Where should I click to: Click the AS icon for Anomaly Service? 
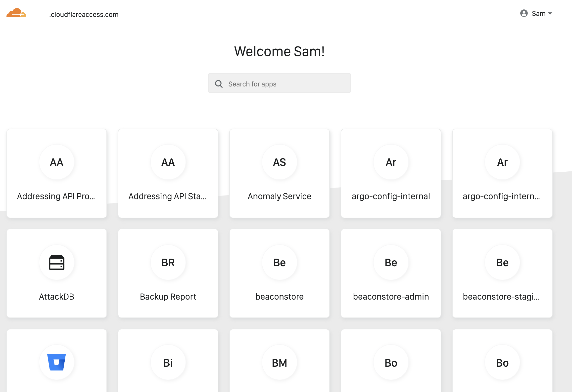coord(280,162)
